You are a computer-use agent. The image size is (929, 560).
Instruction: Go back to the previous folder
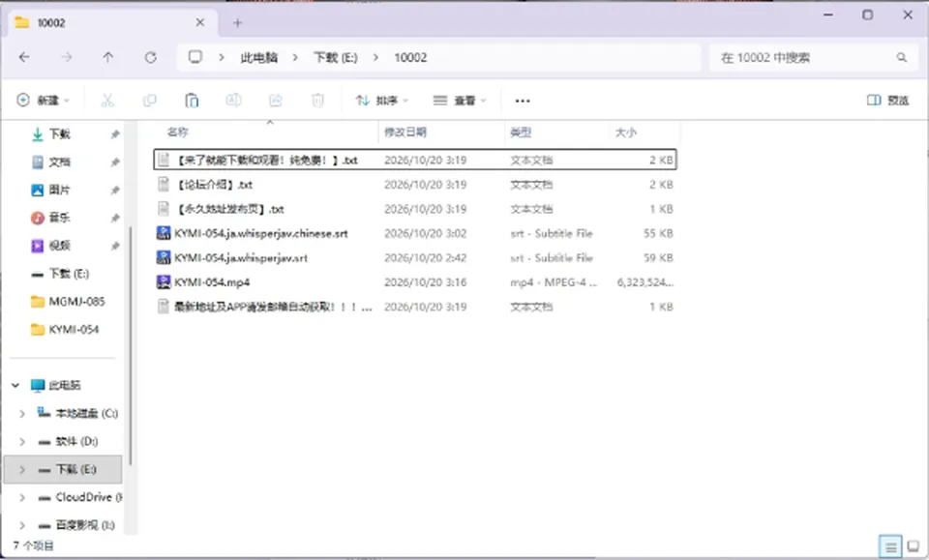pyautogui.click(x=24, y=57)
